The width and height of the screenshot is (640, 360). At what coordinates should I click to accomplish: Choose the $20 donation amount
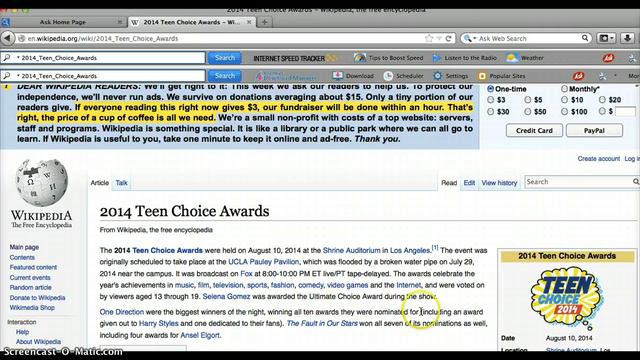pyautogui.click(x=602, y=100)
